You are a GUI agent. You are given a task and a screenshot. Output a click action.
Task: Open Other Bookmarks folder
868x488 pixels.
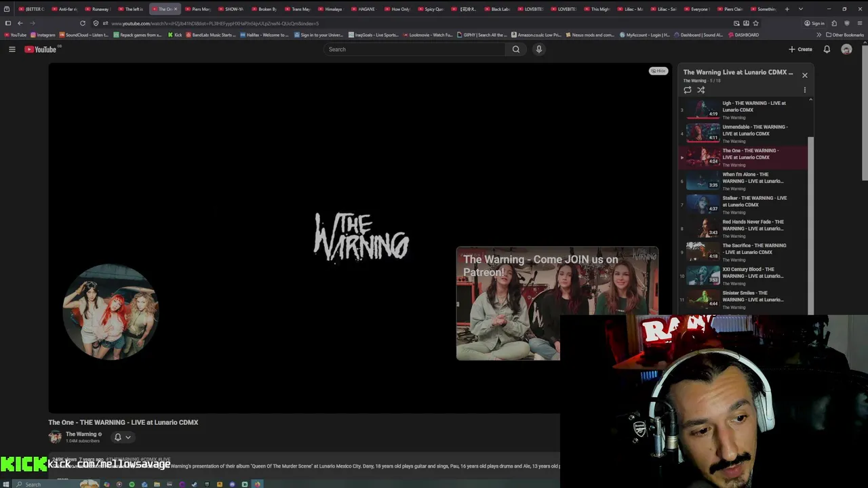[x=845, y=35]
